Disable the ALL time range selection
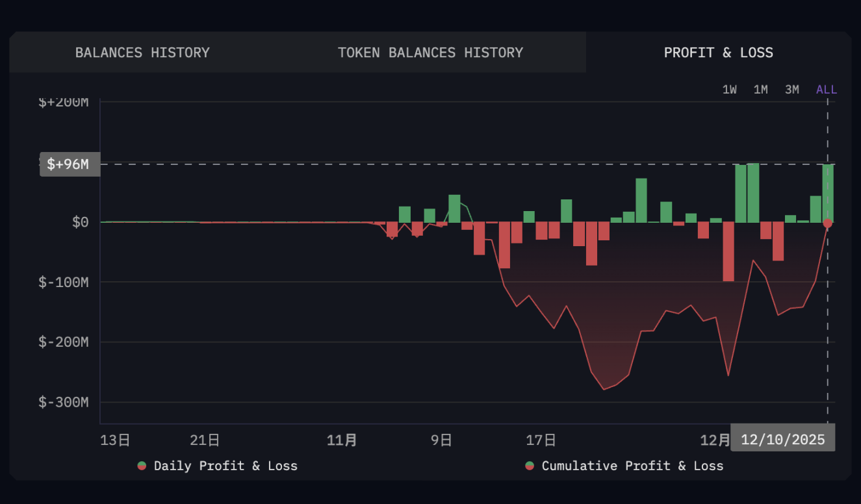This screenshot has height=504, width=861. 826,90
